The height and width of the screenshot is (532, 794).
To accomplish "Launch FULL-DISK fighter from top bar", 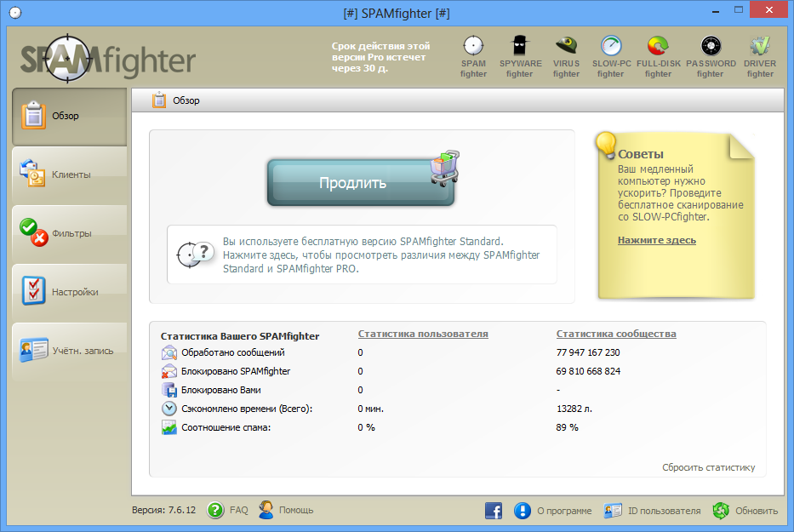I will (x=659, y=56).
